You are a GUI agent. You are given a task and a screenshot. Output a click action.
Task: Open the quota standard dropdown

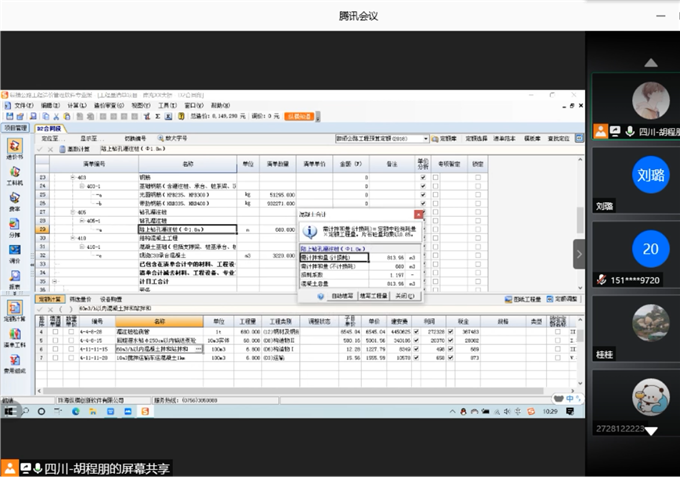coord(426,139)
